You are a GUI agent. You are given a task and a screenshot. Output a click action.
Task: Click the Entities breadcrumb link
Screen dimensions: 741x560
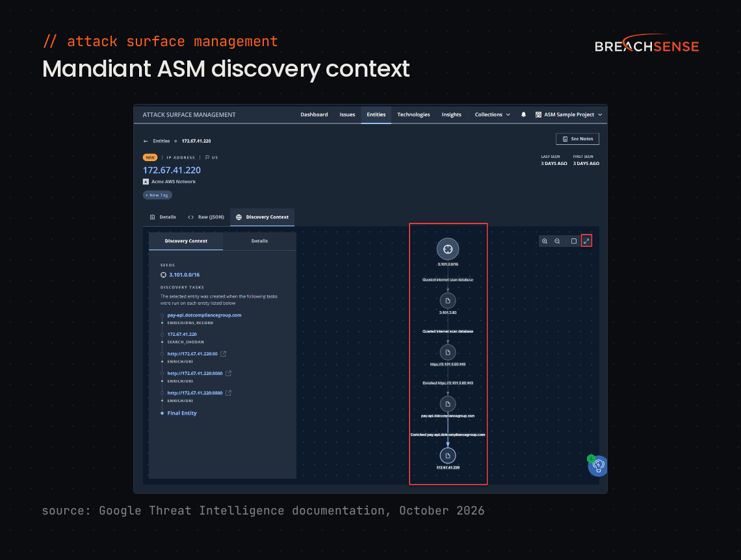pyautogui.click(x=161, y=141)
